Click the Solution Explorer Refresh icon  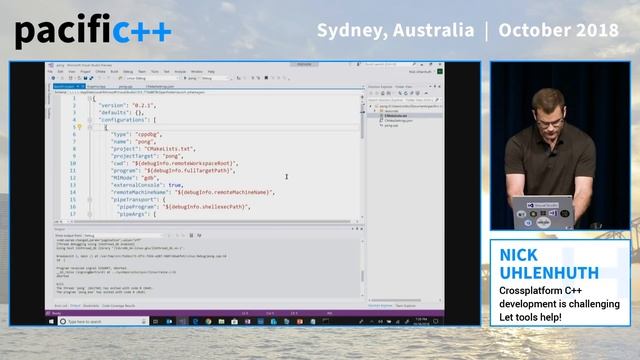tap(406, 93)
